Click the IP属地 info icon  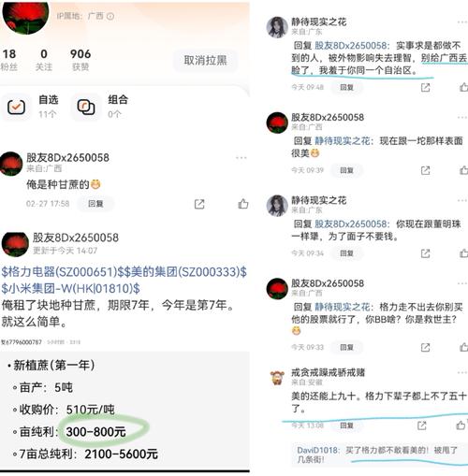point(110,16)
